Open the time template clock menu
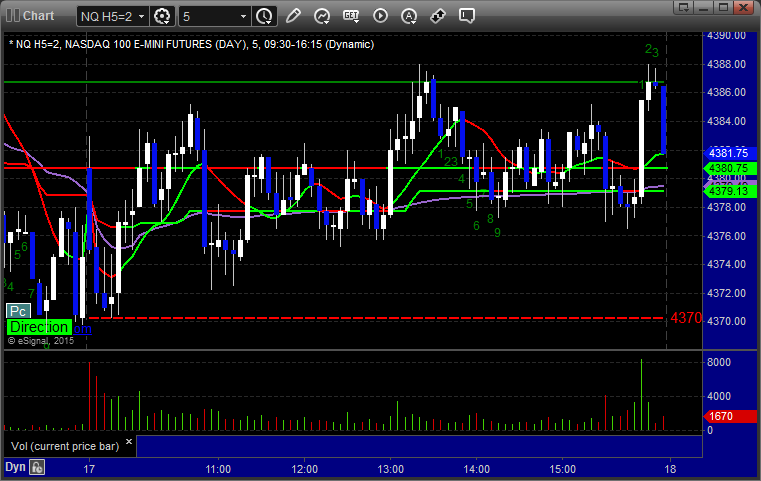Viewport: 761px width, 481px height. click(265, 16)
